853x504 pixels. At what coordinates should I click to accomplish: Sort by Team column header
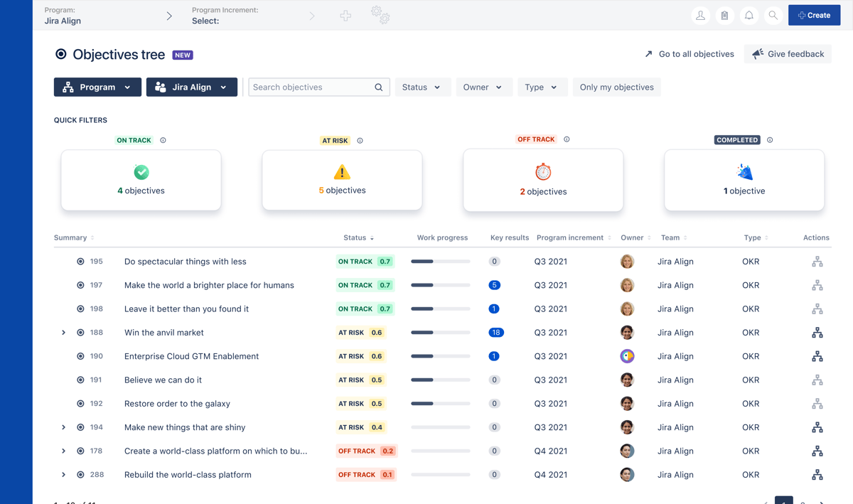[x=674, y=237]
